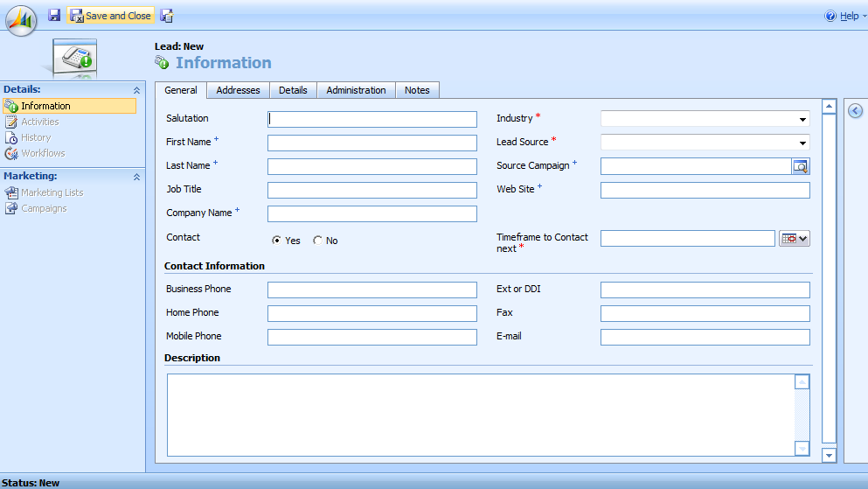Click the Description box scroll up arrow
Screen dimensions: 868x489
(802, 382)
